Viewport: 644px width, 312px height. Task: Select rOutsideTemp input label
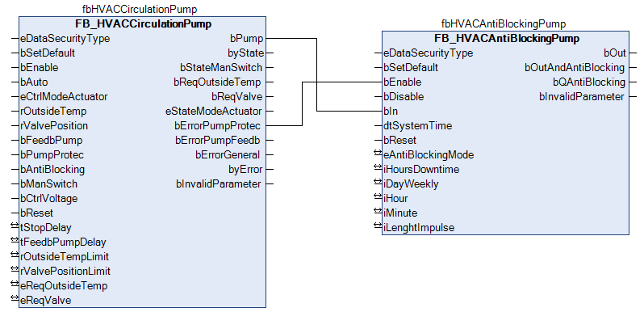(x=53, y=111)
